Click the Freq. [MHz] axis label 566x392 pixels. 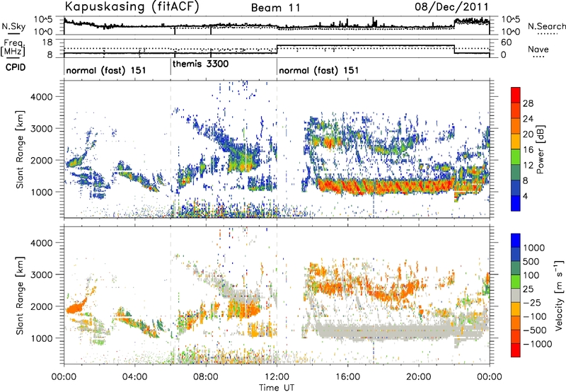pos(13,47)
